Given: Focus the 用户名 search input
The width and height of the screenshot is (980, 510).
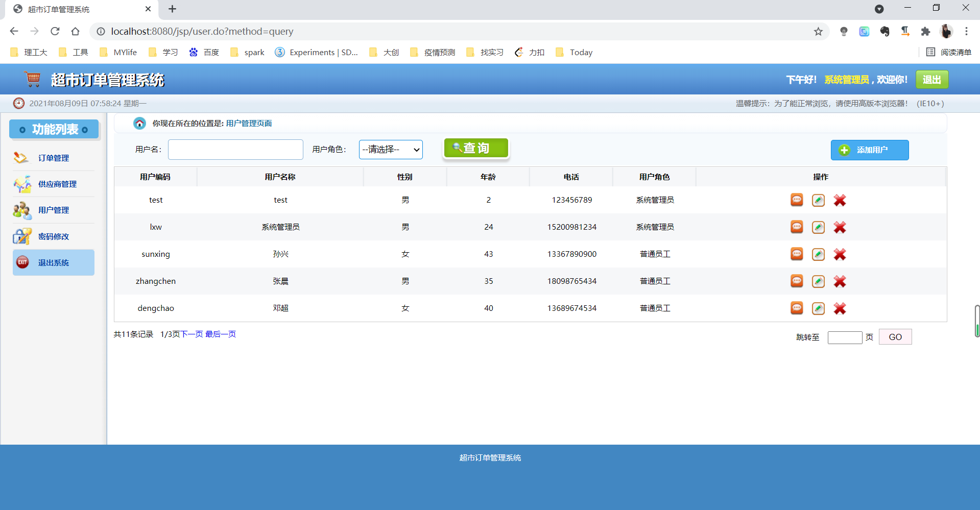Looking at the screenshot, I should click(235, 150).
